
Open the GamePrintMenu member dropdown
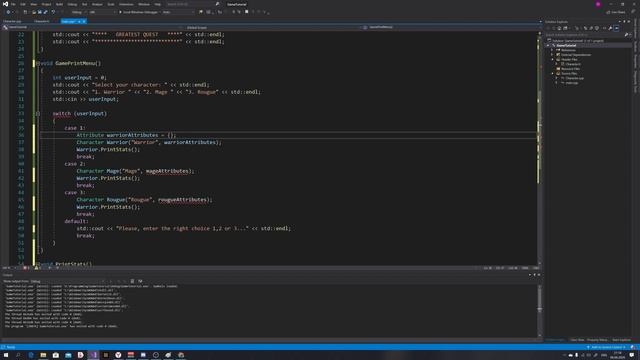tap(451, 27)
